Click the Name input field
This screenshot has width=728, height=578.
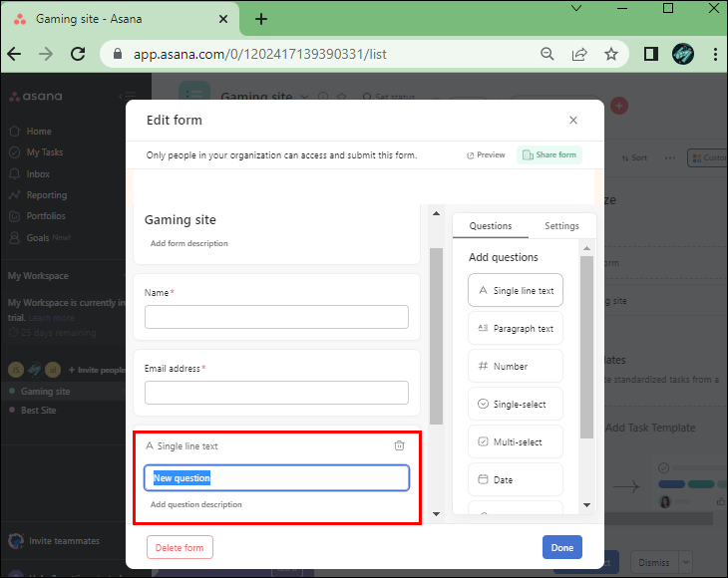pyautogui.click(x=276, y=317)
